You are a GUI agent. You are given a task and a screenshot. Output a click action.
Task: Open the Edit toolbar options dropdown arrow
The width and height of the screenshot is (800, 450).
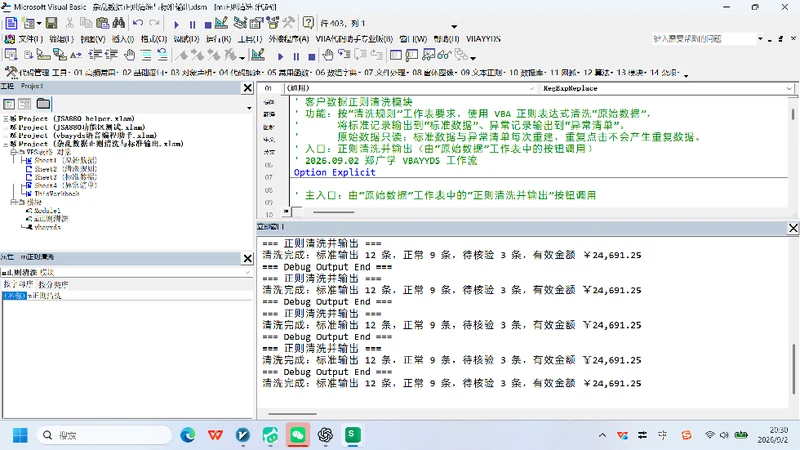click(x=242, y=58)
